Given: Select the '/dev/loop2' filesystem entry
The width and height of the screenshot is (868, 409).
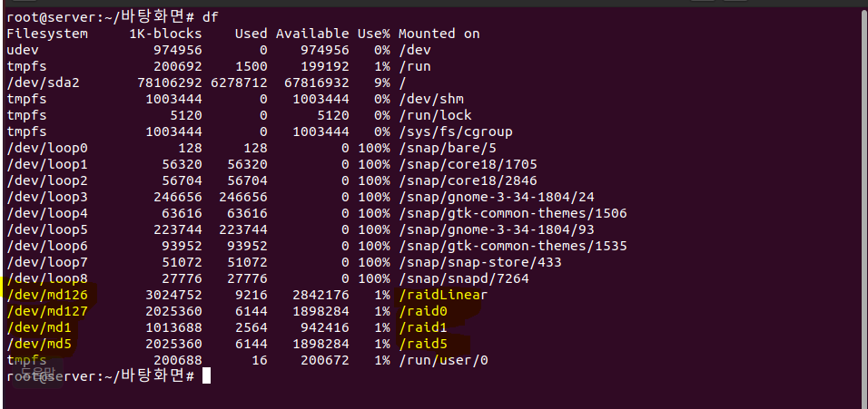Looking at the screenshot, I should 47,180.
